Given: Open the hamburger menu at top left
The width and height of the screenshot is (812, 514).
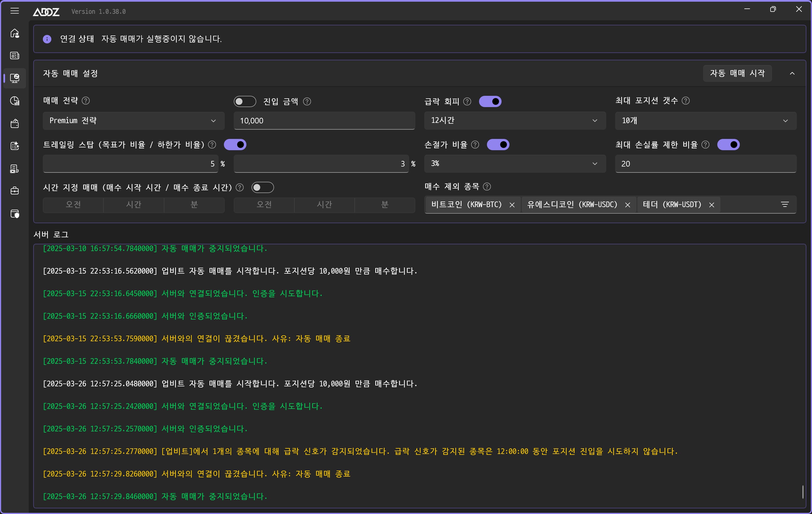Looking at the screenshot, I should click(x=15, y=11).
